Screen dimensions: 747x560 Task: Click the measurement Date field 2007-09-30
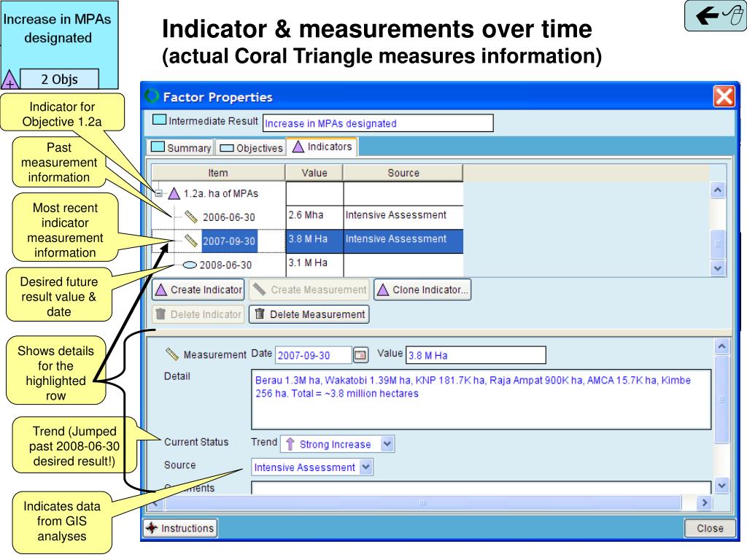(313, 355)
